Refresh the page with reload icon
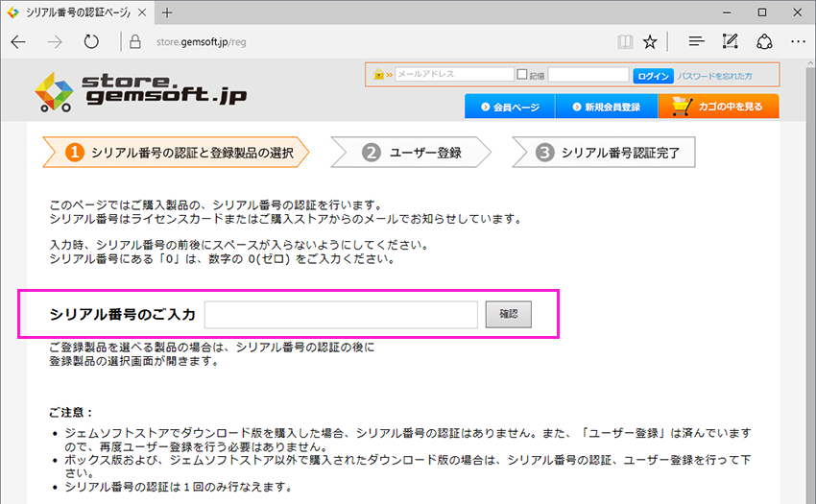Viewport: 816px width, 504px height. point(91,42)
